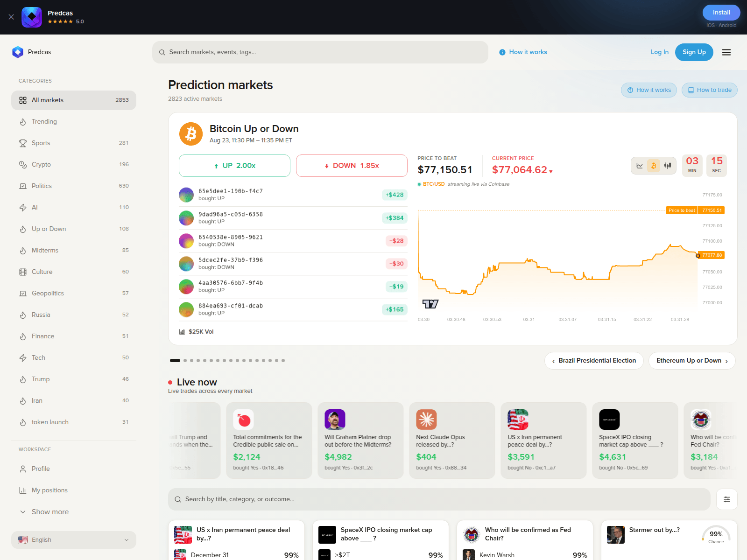Click the 99% Chance gauge
Image resolution: width=747 pixels, height=560 pixels.
pos(716,536)
